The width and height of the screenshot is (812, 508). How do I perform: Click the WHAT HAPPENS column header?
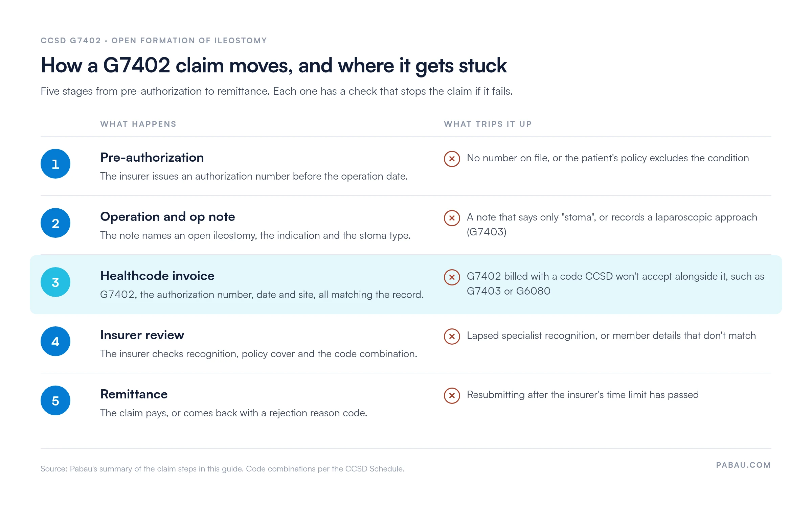point(138,124)
